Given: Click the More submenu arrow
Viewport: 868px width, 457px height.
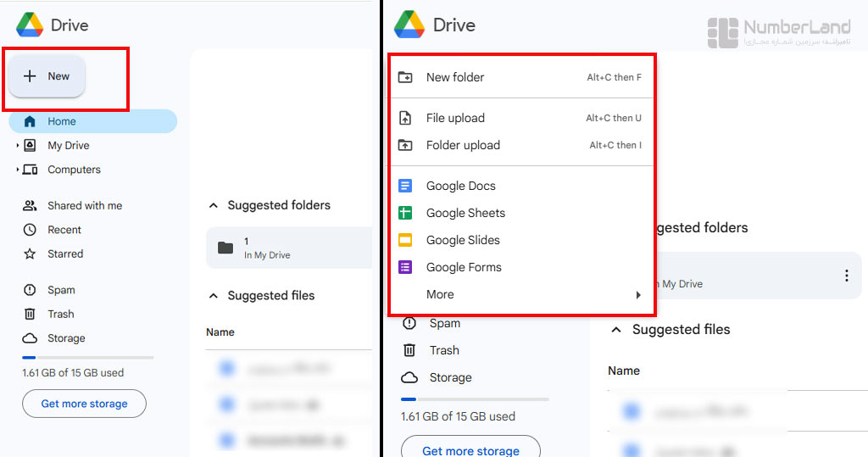Looking at the screenshot, I should click(638, 295).
